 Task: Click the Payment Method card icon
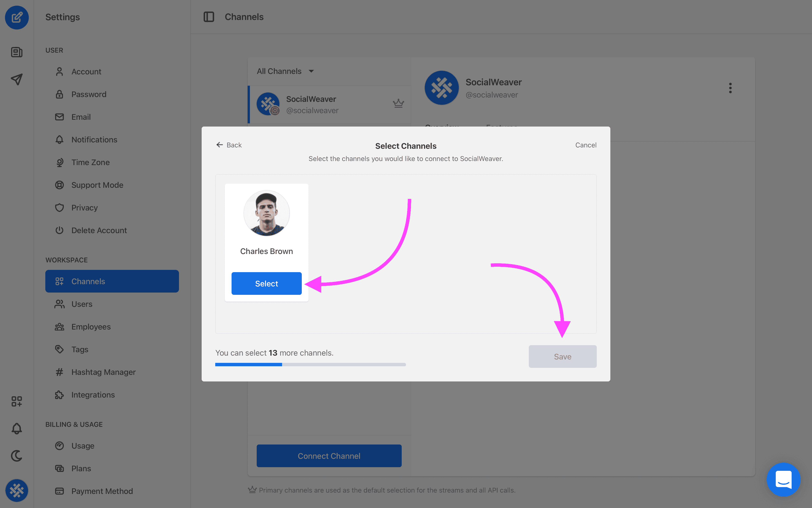[59, 491]
